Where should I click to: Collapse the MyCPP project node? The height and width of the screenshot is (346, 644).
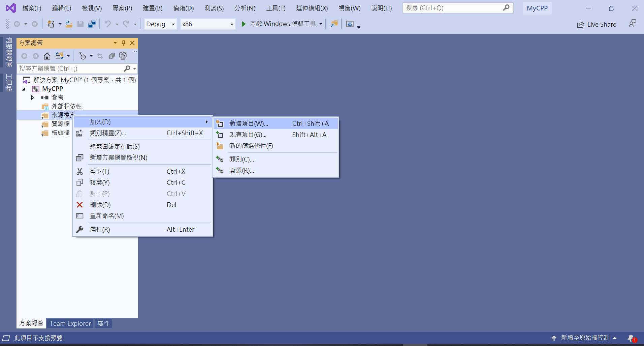point(24,89)
